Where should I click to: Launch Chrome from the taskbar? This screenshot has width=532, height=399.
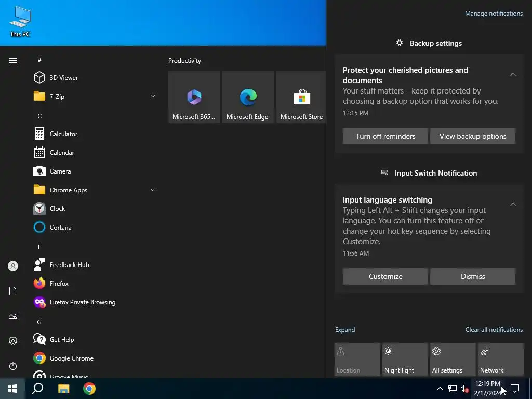tap(89, 389)
